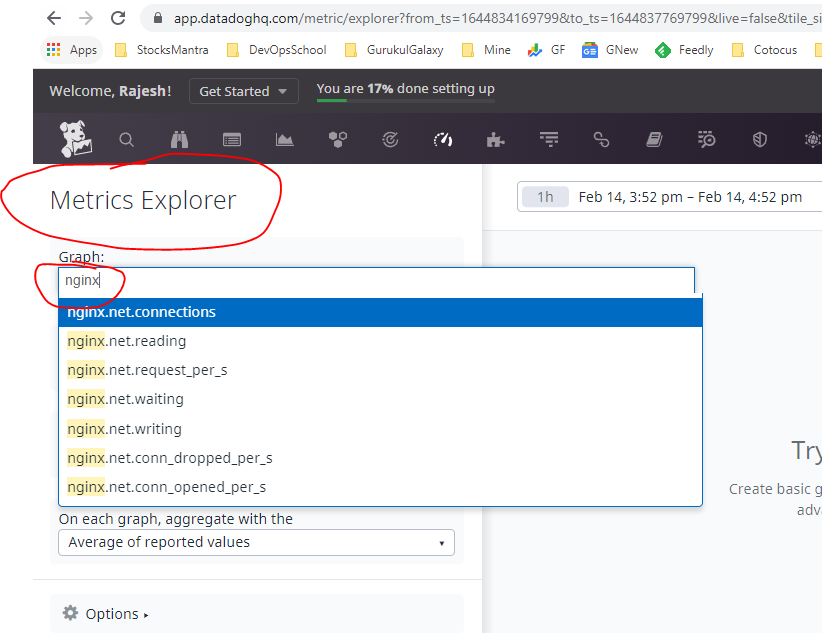Viewport: 822px width, 633px height.
Task: Expand the Get Started dropdown
Action: tap(243, 91)
